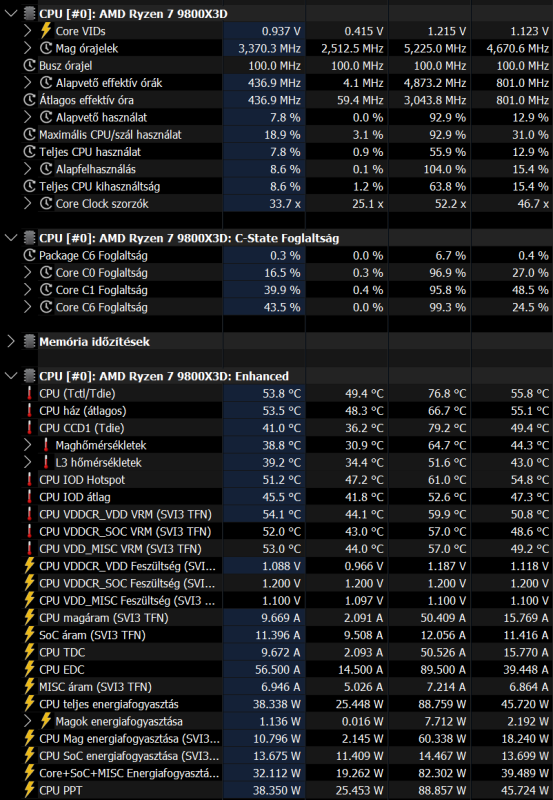Image resolution: width=553 pixels, height=800 pixels.
Task: Click the clock icon of Teljes CPU kihasználtság
Action: coord(30,186)
